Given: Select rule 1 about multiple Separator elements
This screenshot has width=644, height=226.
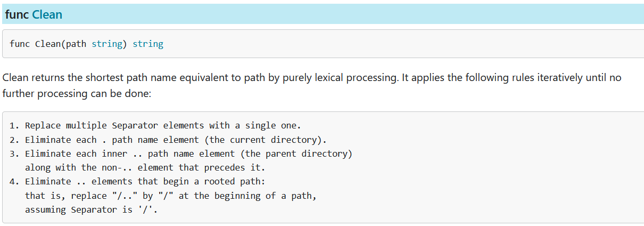Looking at the screenshot, I should click(160, 126).
